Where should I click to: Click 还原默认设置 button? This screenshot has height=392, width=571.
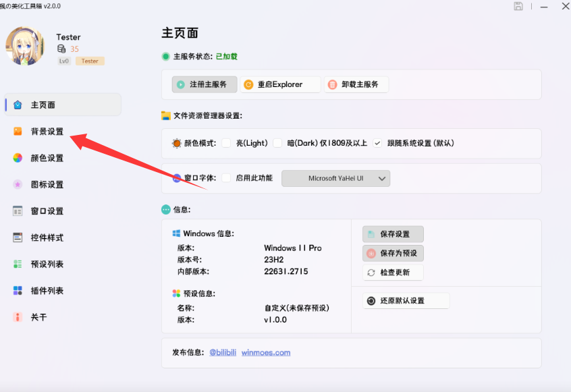[406, 301]
